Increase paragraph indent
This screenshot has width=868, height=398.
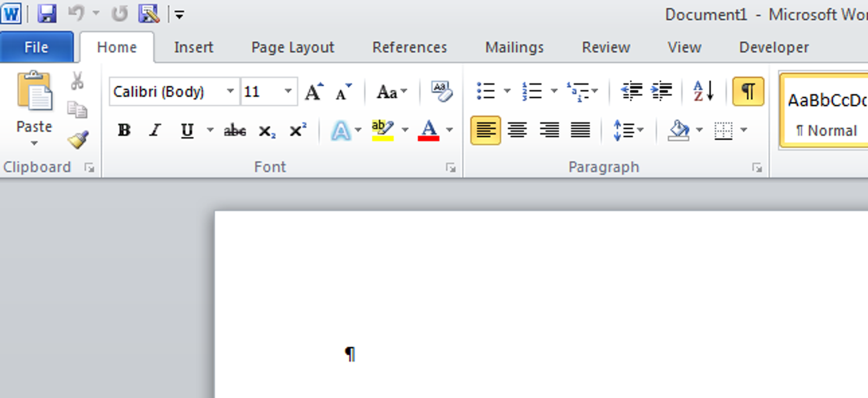click(662, 91)
